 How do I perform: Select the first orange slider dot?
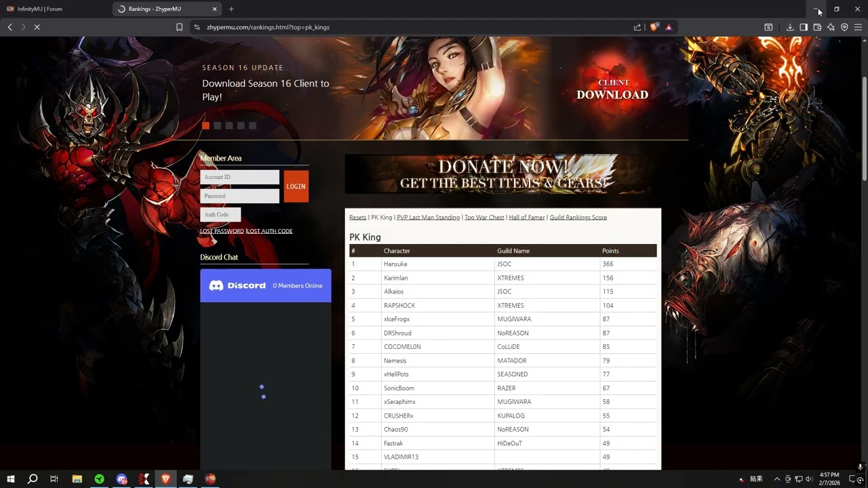click(205, 125)
